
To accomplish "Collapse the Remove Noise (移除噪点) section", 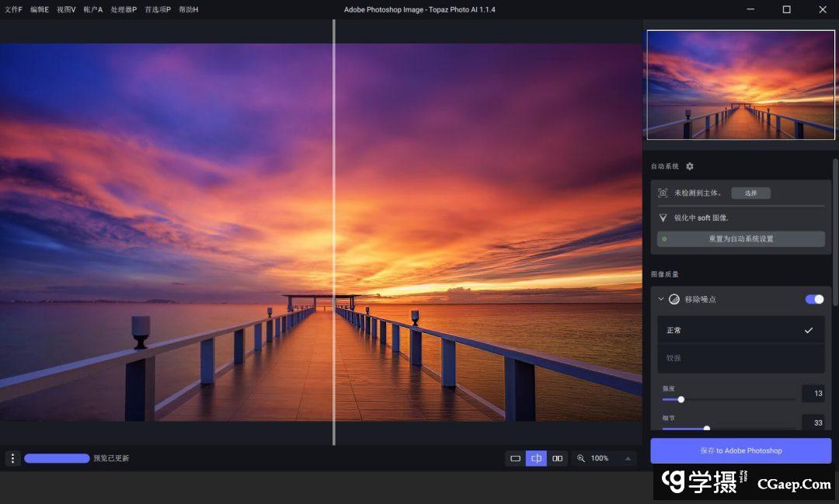I will click(x=662, y=299).
